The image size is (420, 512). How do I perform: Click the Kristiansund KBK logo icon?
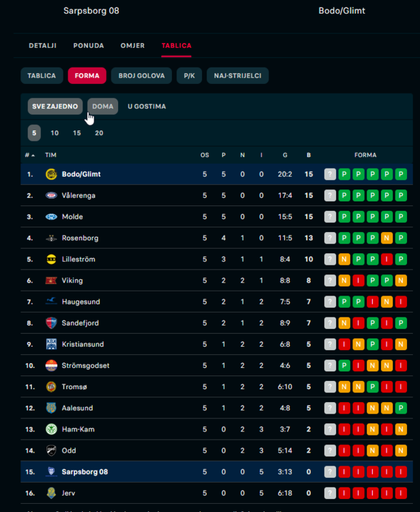click(x=51, y=344)
